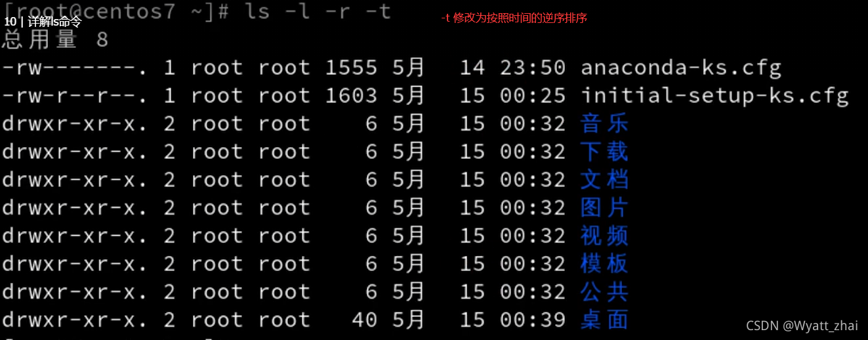Click the filename anaconda-ks.cfg
The height and width of the screenshot is (340, 868).
point(681,68)
